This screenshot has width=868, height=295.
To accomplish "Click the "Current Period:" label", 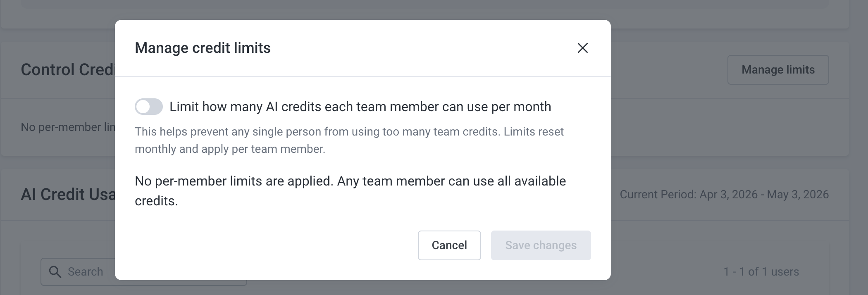I will (658, 195).
